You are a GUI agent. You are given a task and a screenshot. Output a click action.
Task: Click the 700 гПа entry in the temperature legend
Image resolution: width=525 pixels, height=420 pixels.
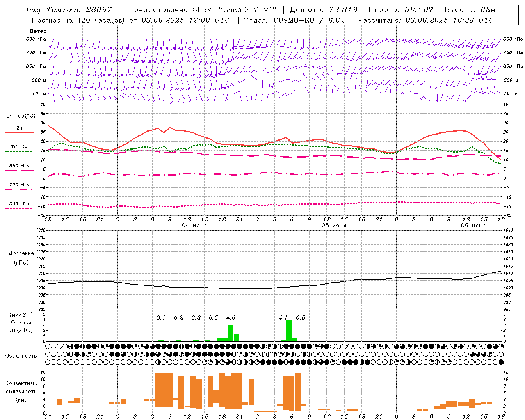19,185
